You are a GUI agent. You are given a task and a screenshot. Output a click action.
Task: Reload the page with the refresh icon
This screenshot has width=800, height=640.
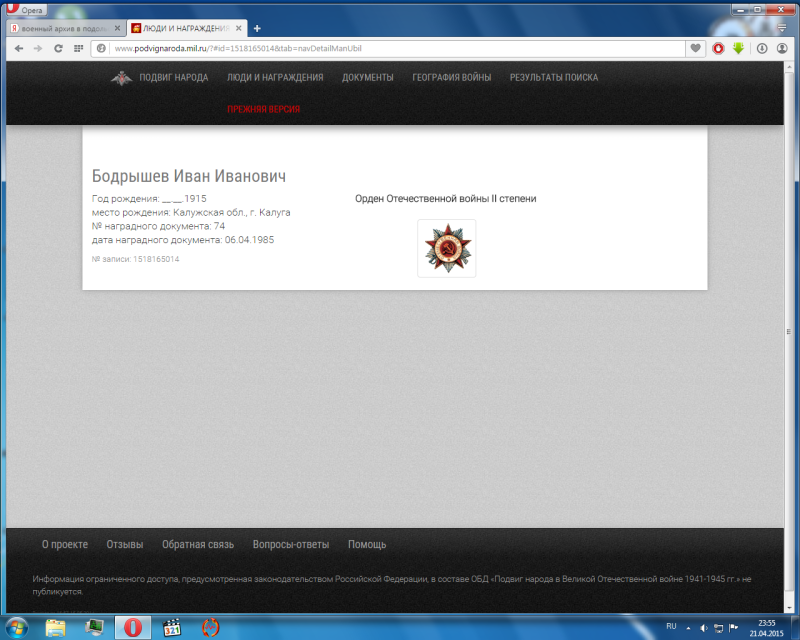pos(57,48)
